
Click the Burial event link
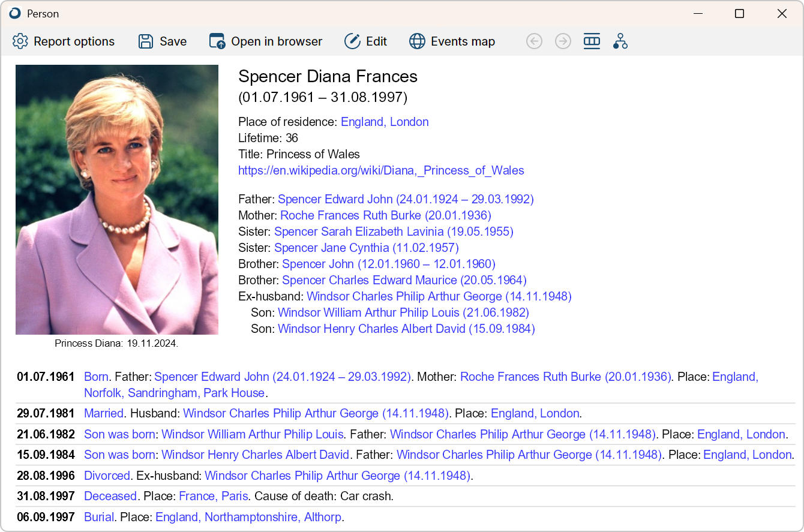pyautogui.click(x=99, y=517)
